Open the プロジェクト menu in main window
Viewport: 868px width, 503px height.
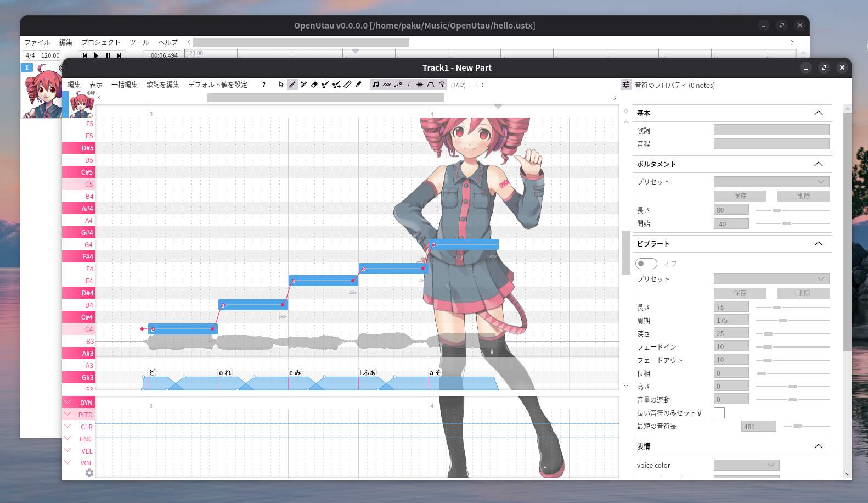click(x=100, y=42)
